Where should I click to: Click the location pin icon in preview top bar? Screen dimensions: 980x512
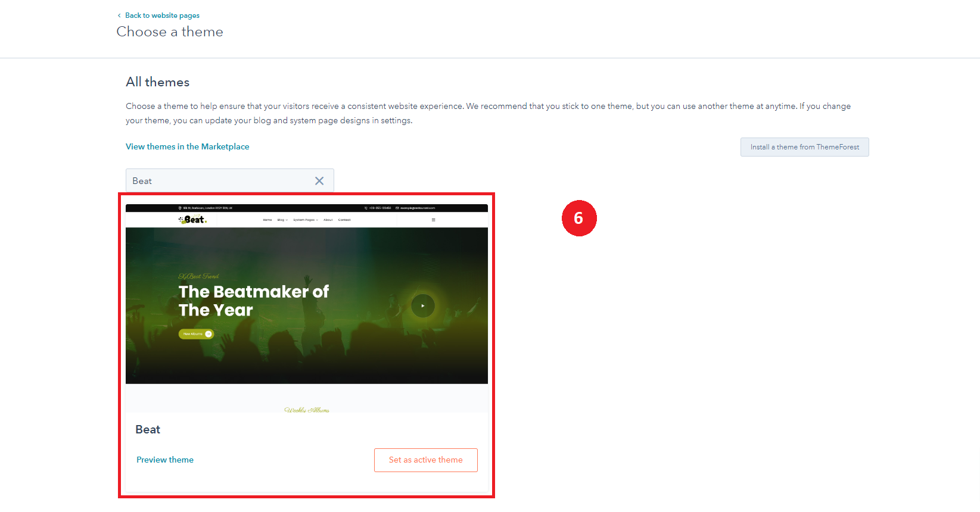tap(180, 208)
